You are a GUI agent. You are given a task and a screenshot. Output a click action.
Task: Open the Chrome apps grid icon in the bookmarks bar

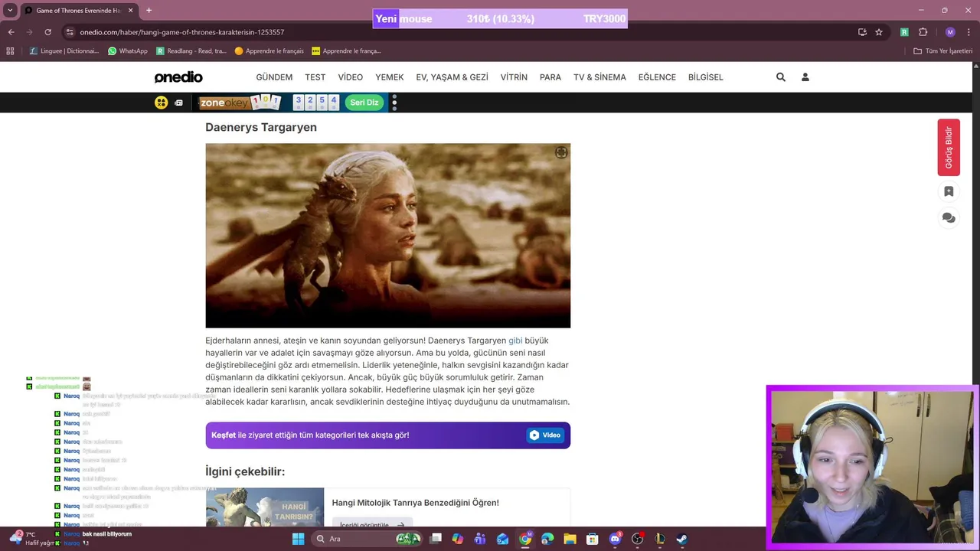click(10, 51)
